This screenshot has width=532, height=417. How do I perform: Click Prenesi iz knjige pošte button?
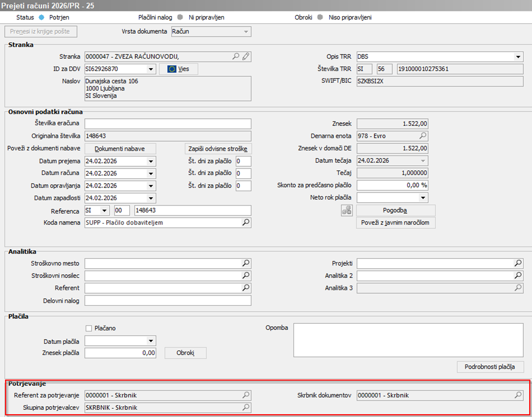click(41, 32)
